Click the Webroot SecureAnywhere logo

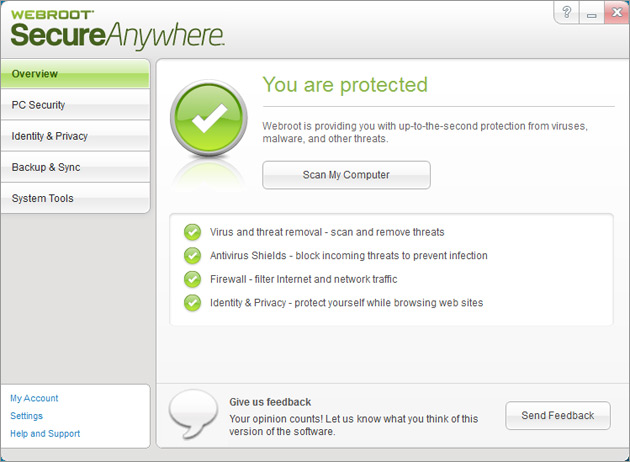(117, 29)
